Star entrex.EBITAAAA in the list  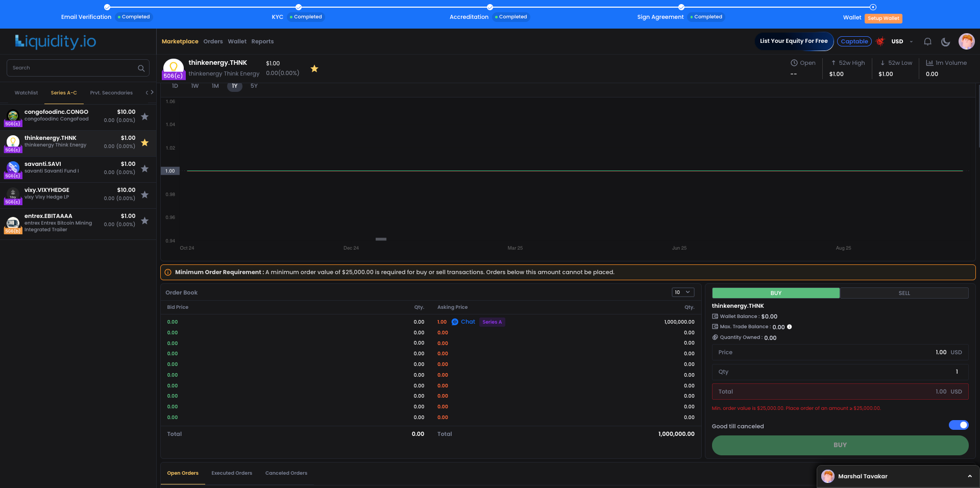pos(145,221)
